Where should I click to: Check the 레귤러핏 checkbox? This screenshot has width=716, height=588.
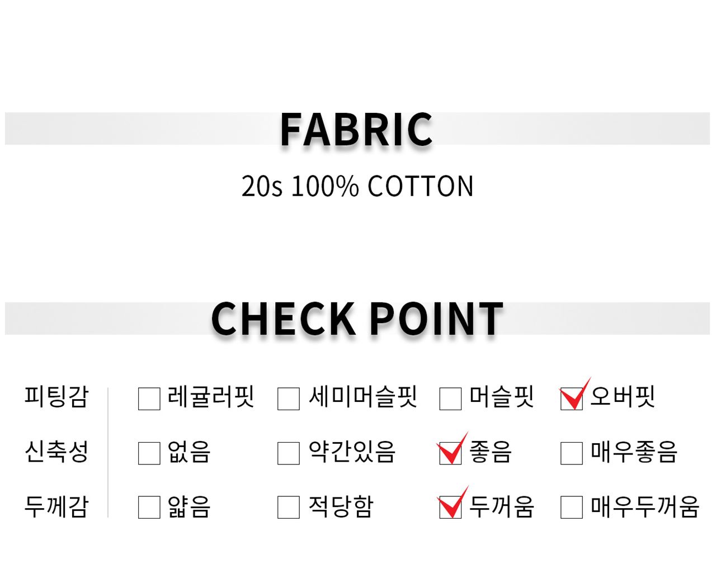149,399
